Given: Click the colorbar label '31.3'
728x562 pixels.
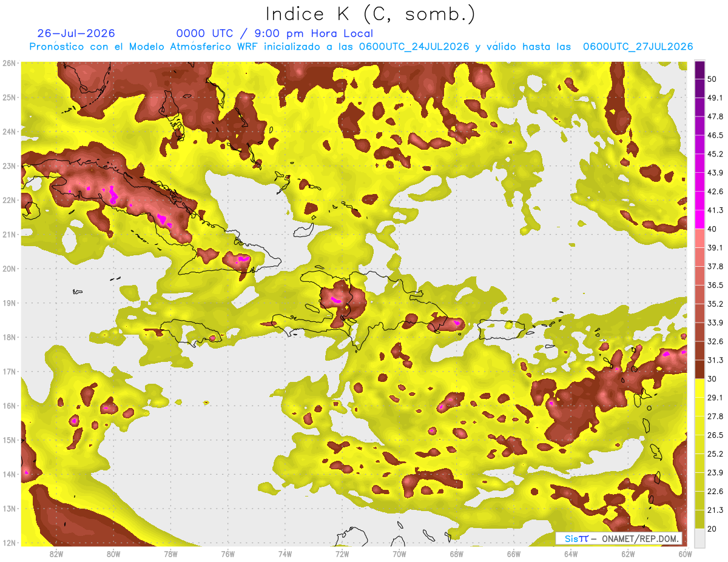Looking at the screenshot, I should [x=715, y=360].
